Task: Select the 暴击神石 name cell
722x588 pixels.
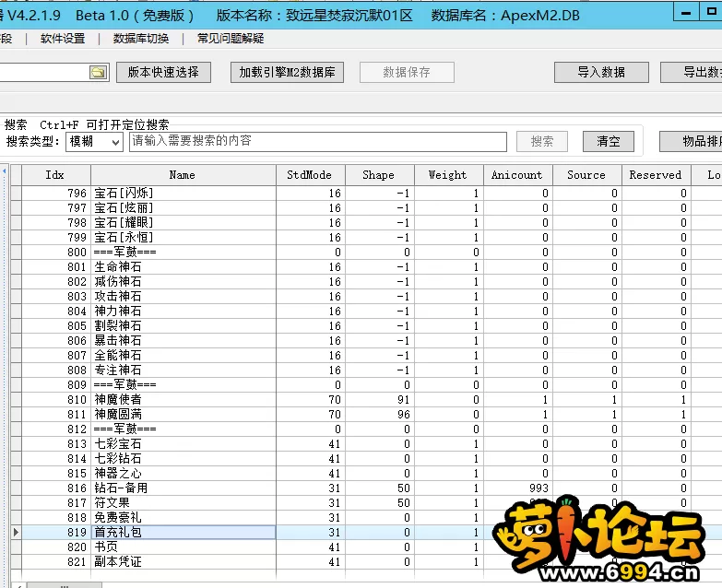Action: click(x=183, y=340)
